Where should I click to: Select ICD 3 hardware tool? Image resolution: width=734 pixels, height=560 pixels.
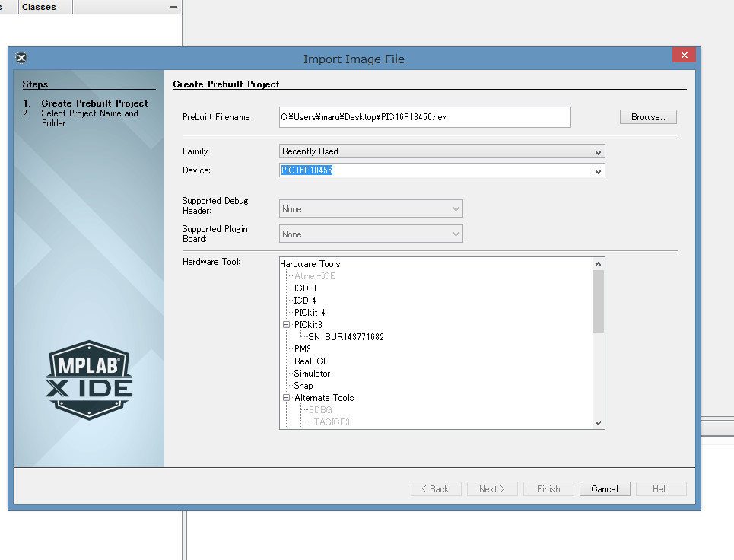click(305, 288)
